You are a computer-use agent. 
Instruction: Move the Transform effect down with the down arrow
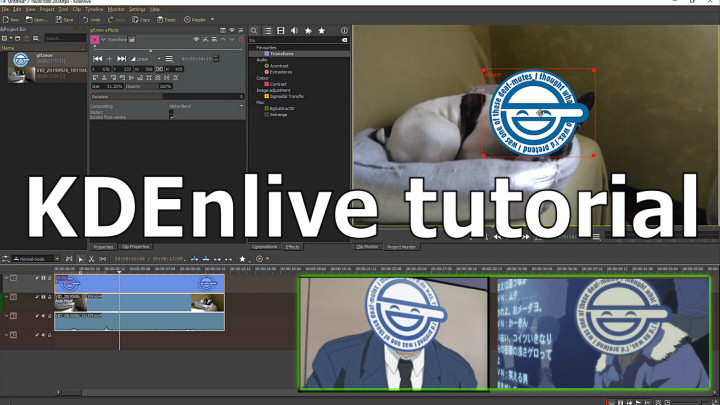[232, 40]
